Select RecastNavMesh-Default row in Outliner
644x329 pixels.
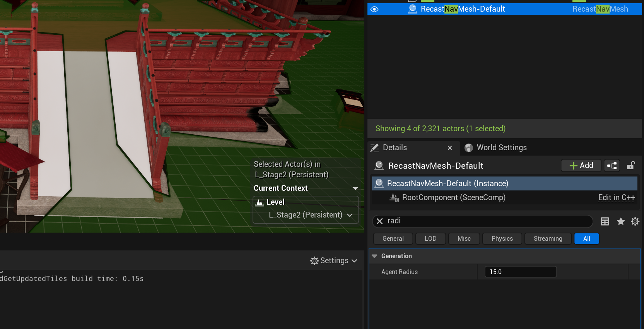[x=504, y=9]
